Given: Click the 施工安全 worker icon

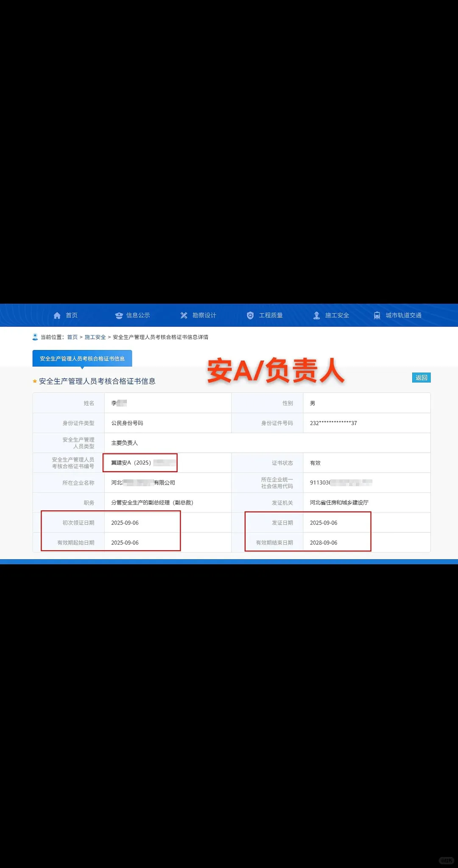Looking at the screenshot, I should coord(316,316).
